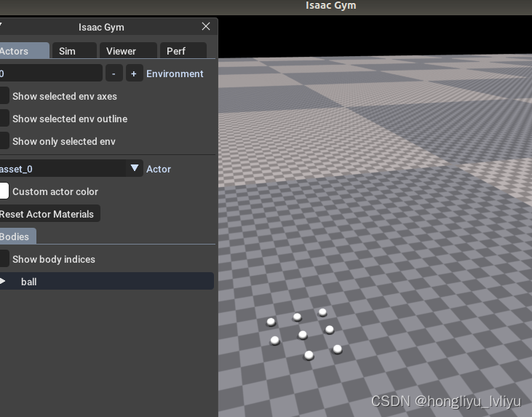Toggle Show selected env outline

coord(4,119)
